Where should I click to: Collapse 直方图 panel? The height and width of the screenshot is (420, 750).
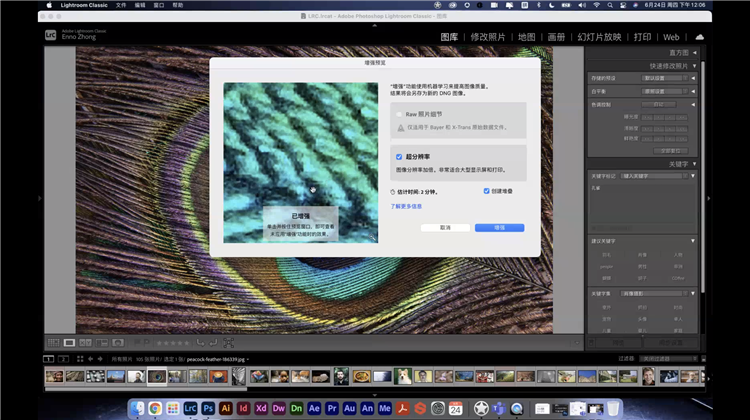tap(695, 53)
